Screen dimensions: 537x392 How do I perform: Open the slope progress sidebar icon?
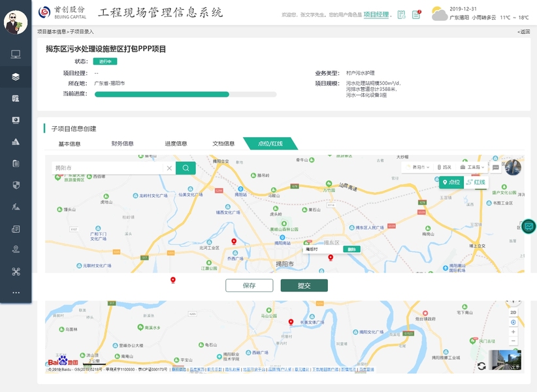click(x=16, y=206)
